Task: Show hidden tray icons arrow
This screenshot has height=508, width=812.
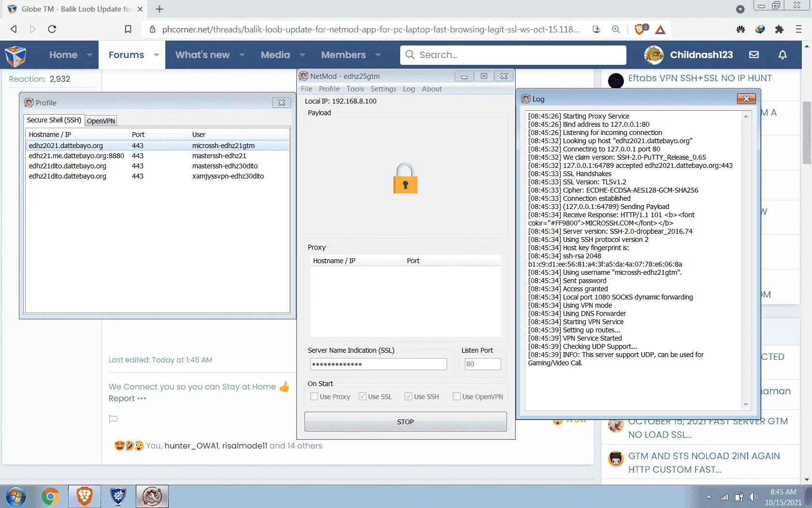Action: pyautogui.click(x=709, y=497)
